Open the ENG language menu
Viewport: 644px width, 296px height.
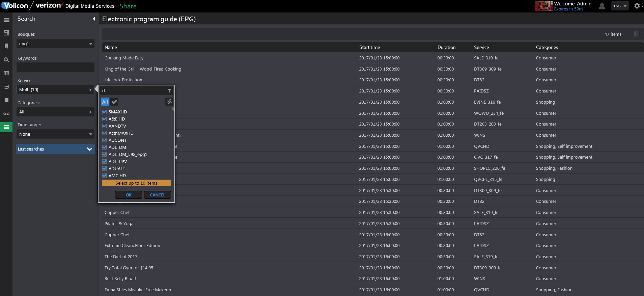pyautogui.click(x=620, y=6)
